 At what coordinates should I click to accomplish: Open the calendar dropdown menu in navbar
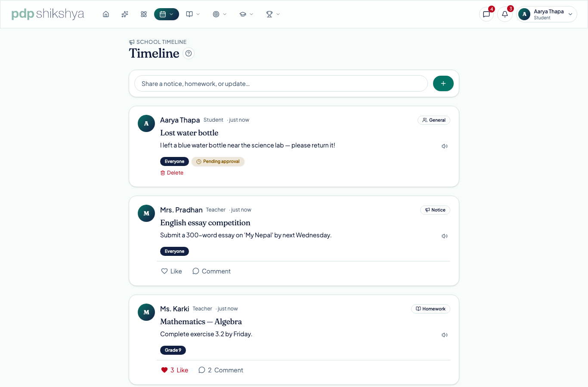tap(167, 14)
